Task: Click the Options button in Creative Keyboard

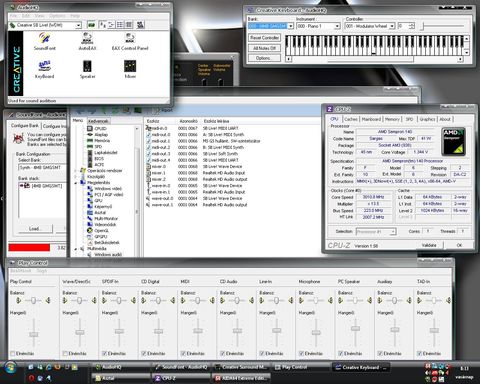Action: (x=264, y=58)
